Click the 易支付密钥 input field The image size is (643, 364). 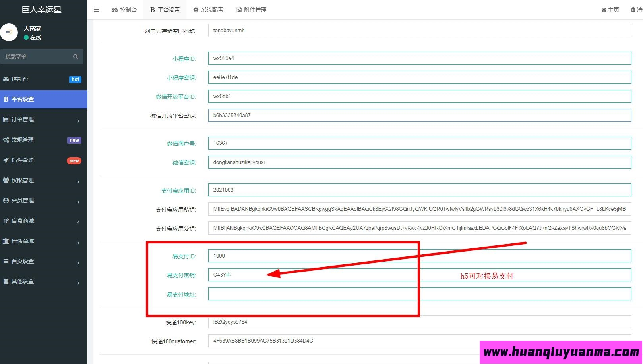tap(420, 275)
